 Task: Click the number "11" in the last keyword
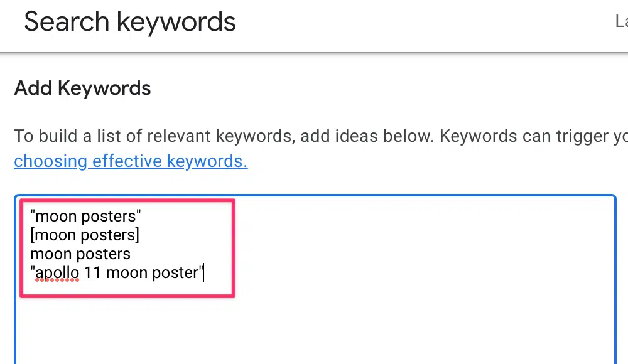(x=93, y=273)
